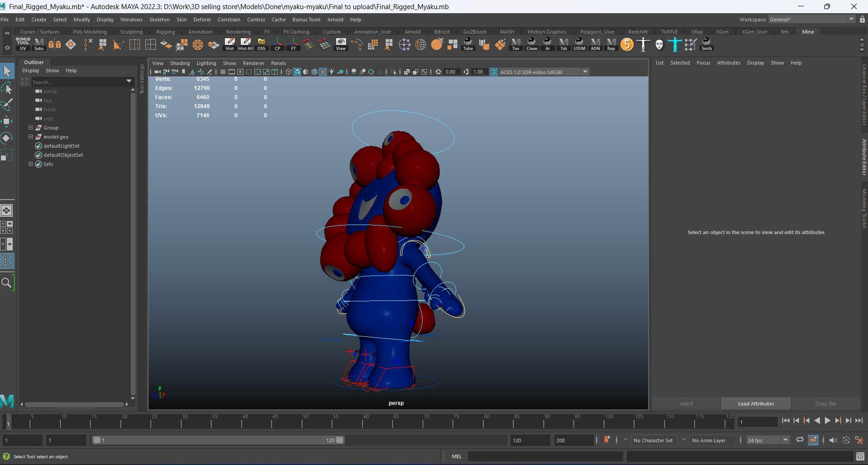Click the range slider end handle at 120

tap(340, 440)
